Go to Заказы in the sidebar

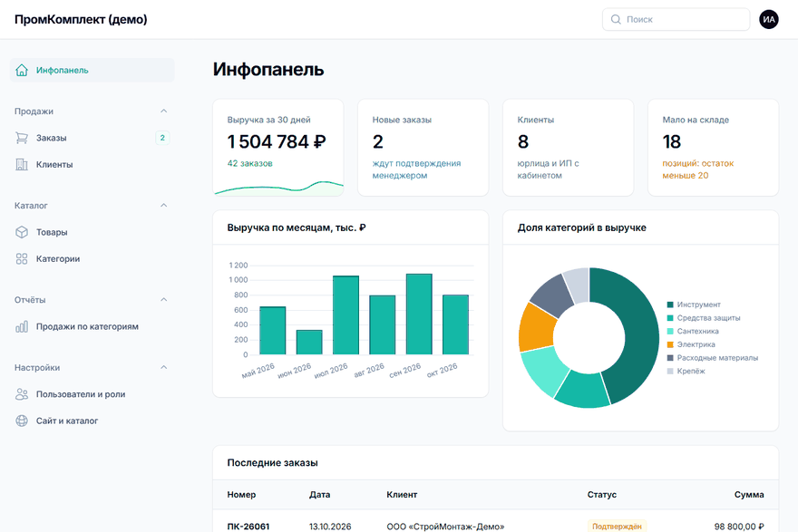pyautogui.click(x=92, y=138)
